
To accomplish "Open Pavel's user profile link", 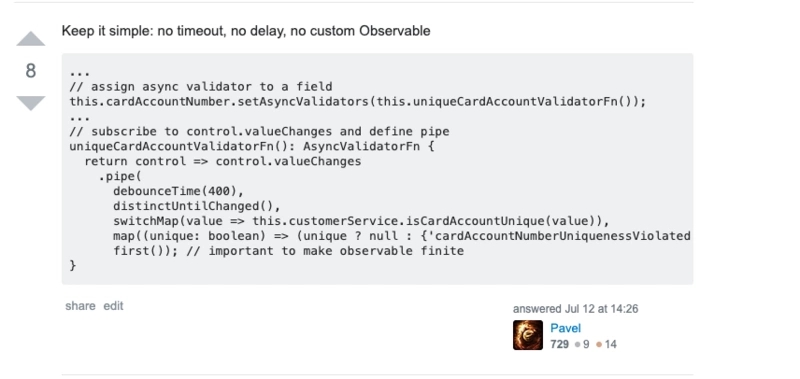I will click(x=565, y=328).
